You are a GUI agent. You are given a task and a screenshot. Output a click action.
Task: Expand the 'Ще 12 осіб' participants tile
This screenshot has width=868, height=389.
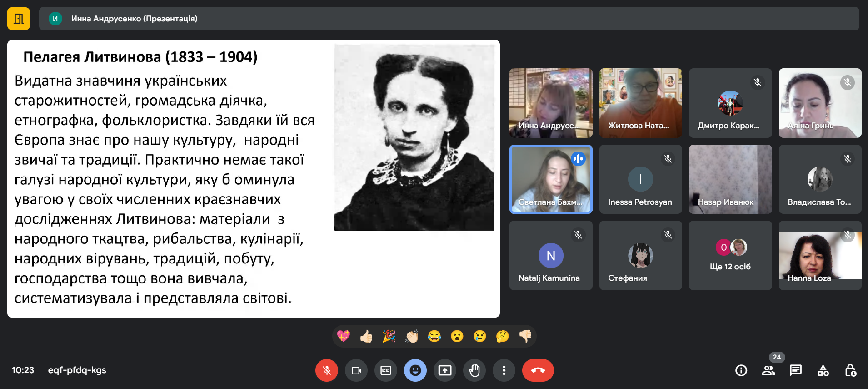tap(730, 256)
